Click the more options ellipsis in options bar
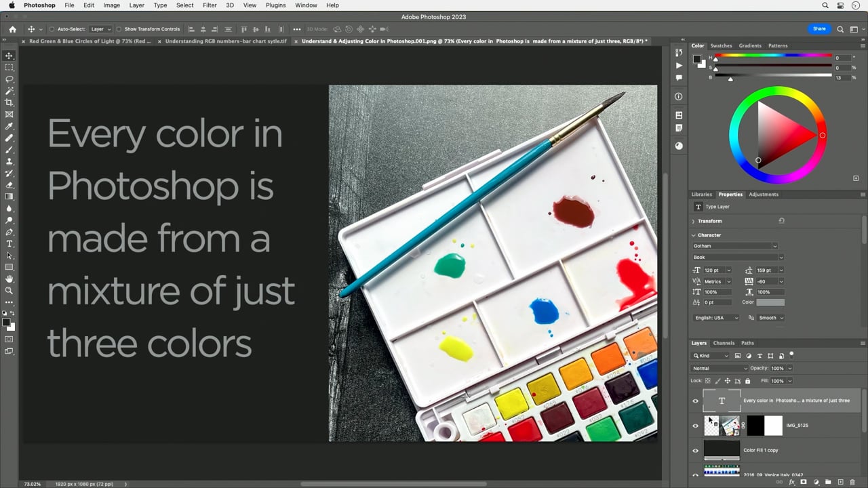868x488 pixels. (x=297, y=29)
